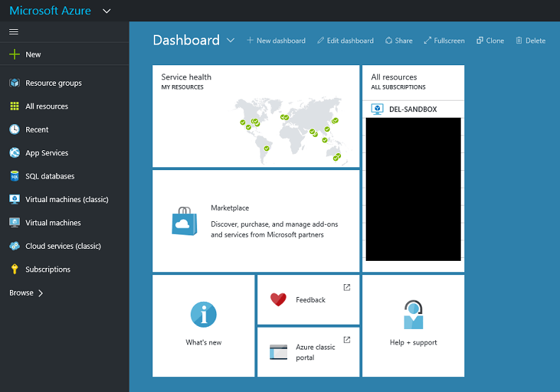Delete the dashboard
The width and height of the screenshot is (560, 392).
tap(530, 40)
